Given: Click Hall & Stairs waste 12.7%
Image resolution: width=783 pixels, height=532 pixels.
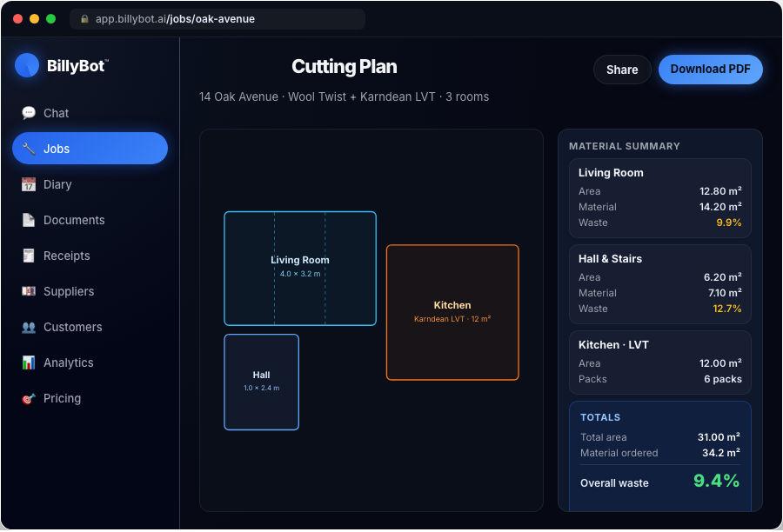Looking at the screenshot, I should coord(727,309).
